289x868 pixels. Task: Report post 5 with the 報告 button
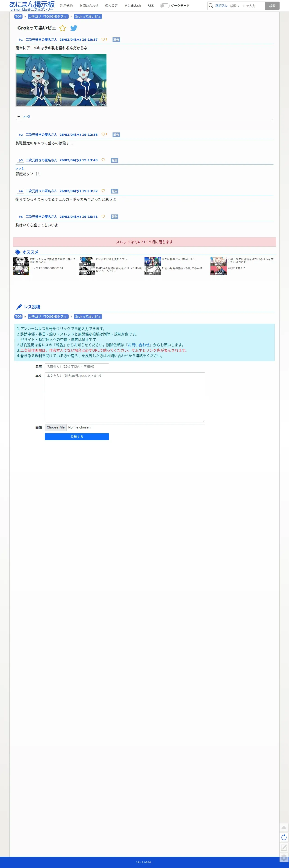click(x=115, y=217)
